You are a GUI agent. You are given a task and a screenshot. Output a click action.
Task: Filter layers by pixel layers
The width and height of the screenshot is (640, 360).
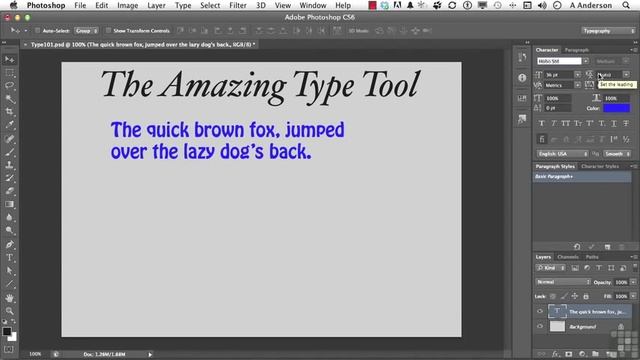575,268
